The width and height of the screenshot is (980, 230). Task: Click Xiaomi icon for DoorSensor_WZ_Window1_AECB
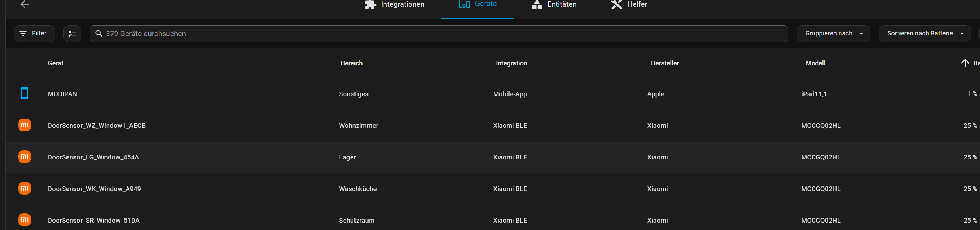(x=25, y=125)
